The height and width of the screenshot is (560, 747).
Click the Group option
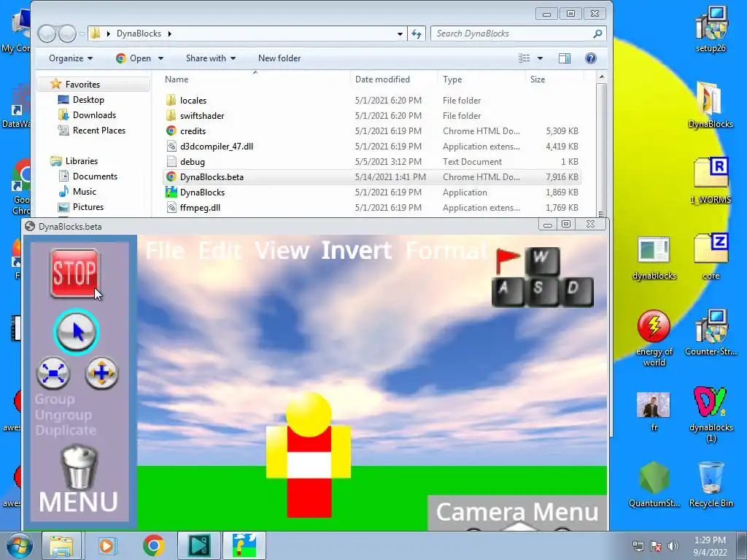pos(55,399)
